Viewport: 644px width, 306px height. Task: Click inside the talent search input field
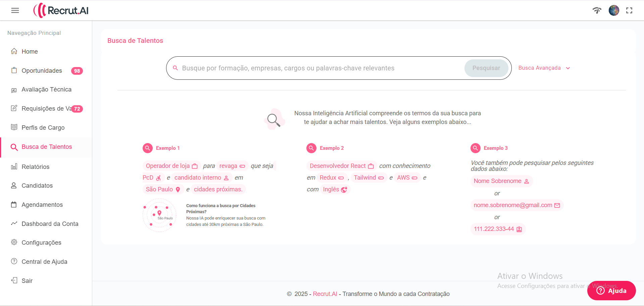pyautogui.click(x=319, y=68)
